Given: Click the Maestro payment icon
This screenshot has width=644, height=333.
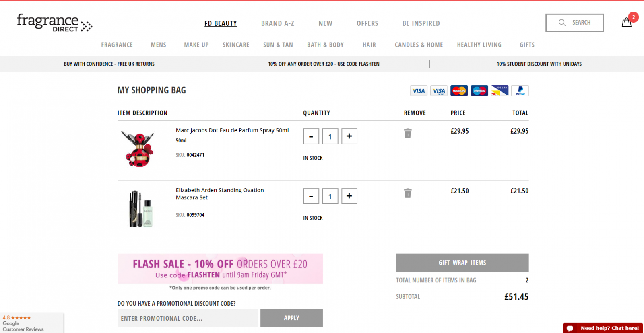Looking at the screenshot, I should [x=479, y=91].
